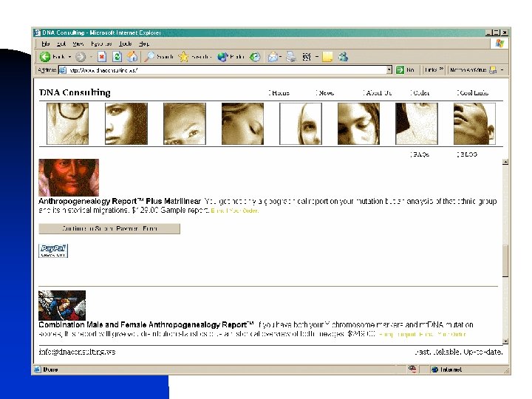
Task: Click Email Your Order link after $129.00
Action: (234, 211)
